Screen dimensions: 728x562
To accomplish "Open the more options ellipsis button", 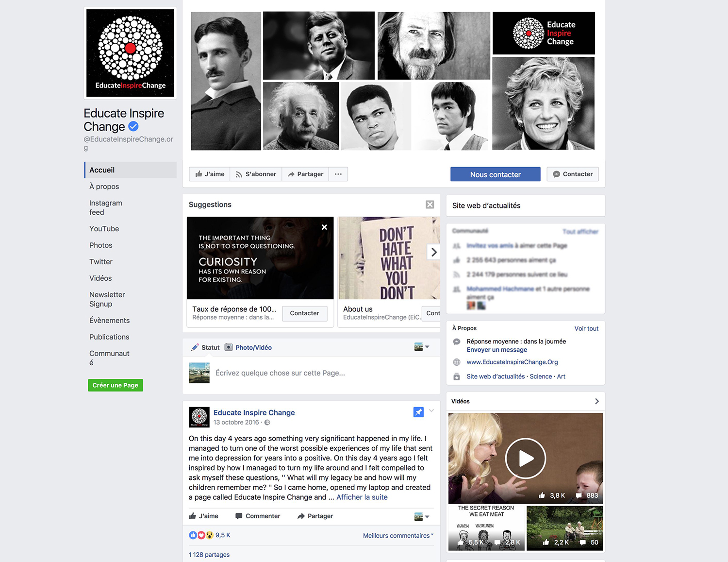I will (x=338, y=174).
